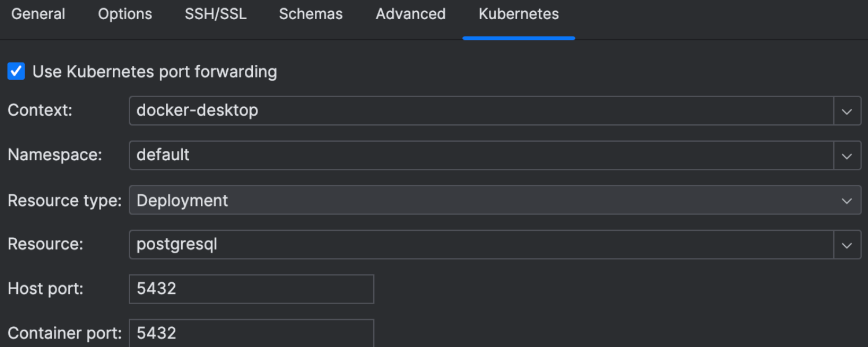Viewport: 868px width, 347px height.
Task: Select the Options tab
Action: [124, 14]
